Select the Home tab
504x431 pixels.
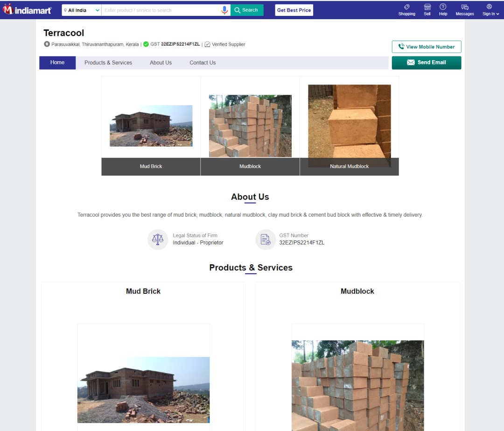(x=57, y=63)
